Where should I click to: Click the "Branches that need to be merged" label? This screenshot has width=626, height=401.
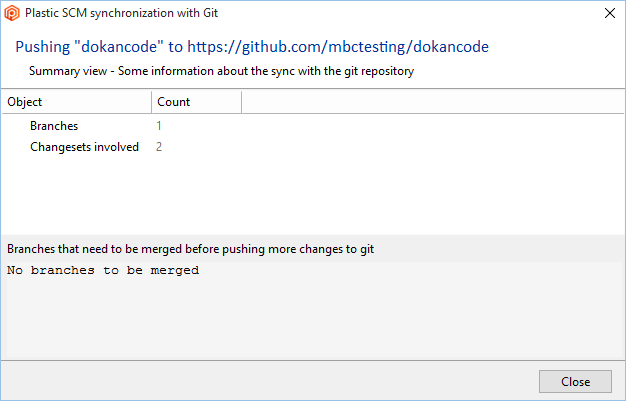190,248
